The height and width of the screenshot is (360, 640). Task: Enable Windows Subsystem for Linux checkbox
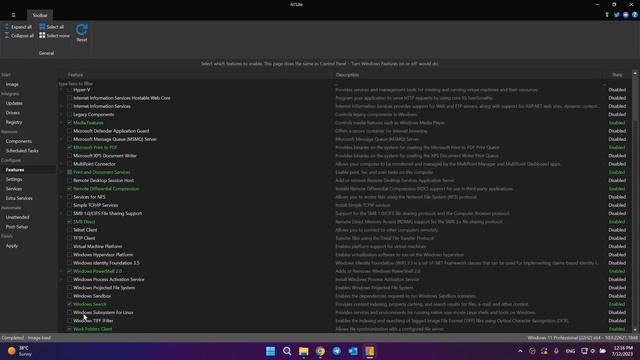click(x=69, y=312)
